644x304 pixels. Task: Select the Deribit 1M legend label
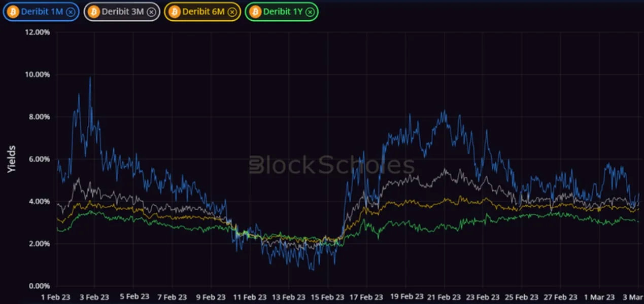(x=43, y=12)
